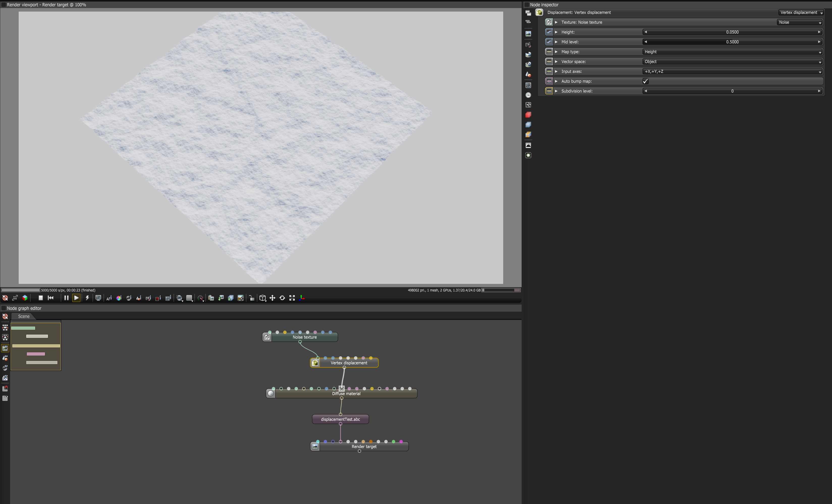Toggle the world coordinate axes icon
The height and width of the screenshot is (504, 832).
tap(302, 298)
